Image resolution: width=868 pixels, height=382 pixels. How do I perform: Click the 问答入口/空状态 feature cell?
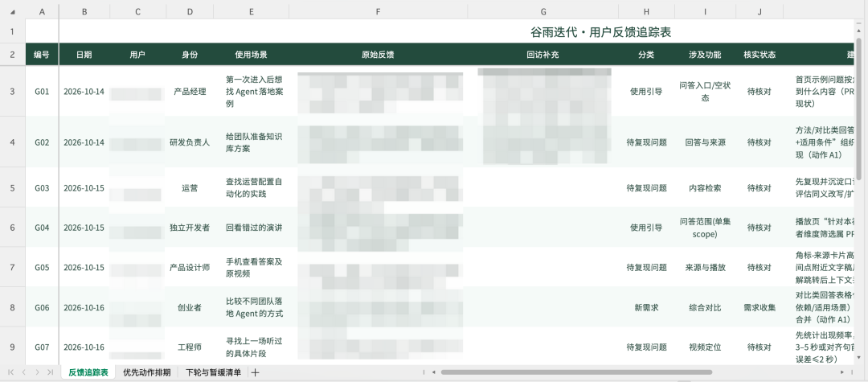click(x=706, y=92)
